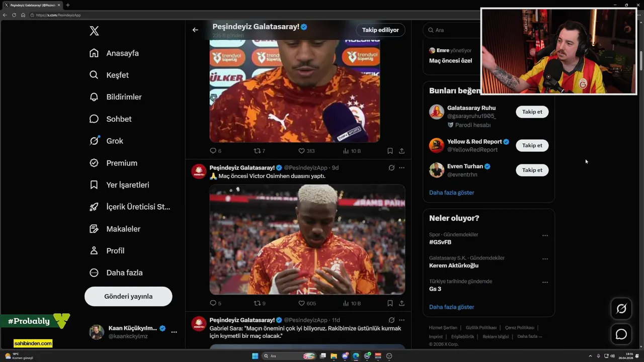This screenshot has height=362, width=644.
Task: Follow Galatasaray Ruhu with Takip et
Action: [x=532, y=112]
